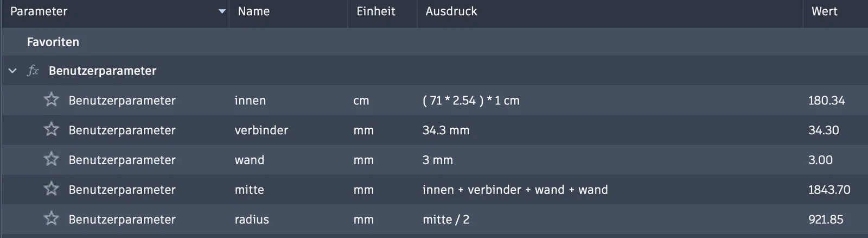
Task: Mark wand parameter as favorite
Action: point(52,159)
